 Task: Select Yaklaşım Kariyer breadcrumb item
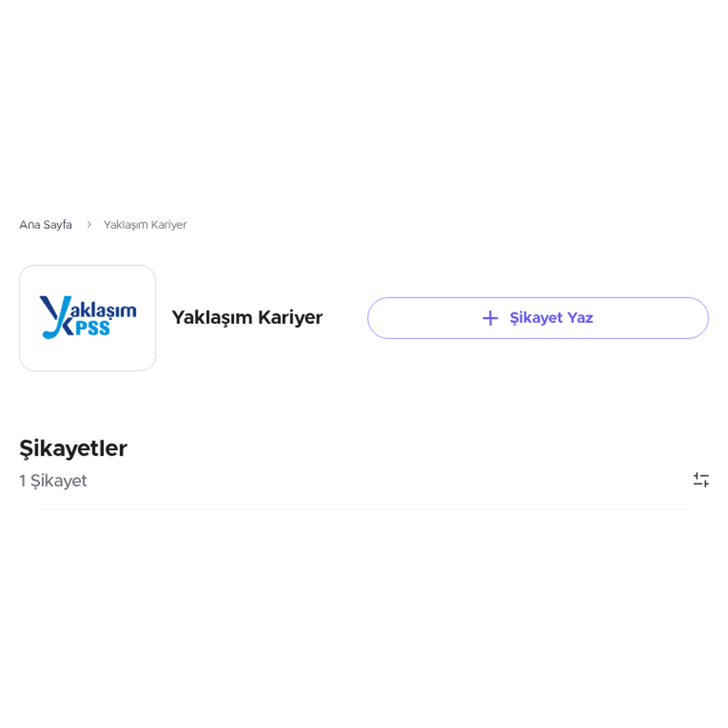coord(145,224)
